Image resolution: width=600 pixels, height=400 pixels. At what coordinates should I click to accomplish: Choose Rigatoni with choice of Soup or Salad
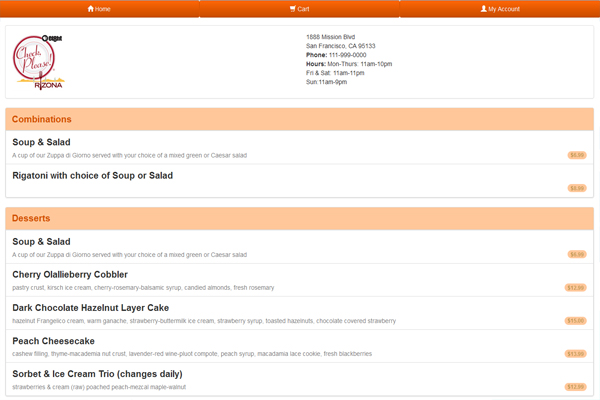point(92,175)
